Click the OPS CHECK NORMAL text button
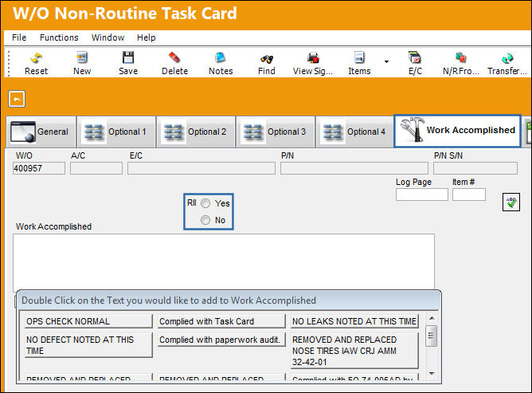 pos(88,321)
